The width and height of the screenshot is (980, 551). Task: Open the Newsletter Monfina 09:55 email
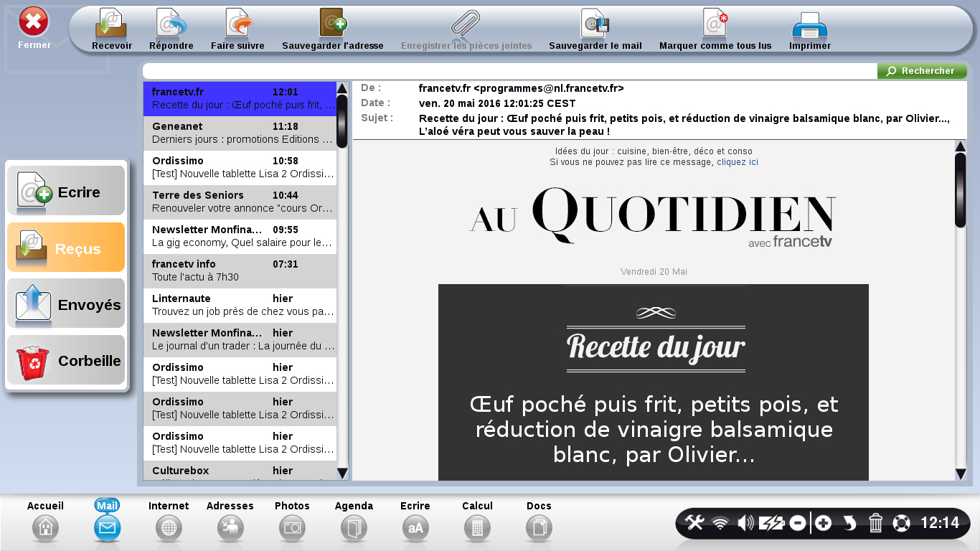pos(240,237)
